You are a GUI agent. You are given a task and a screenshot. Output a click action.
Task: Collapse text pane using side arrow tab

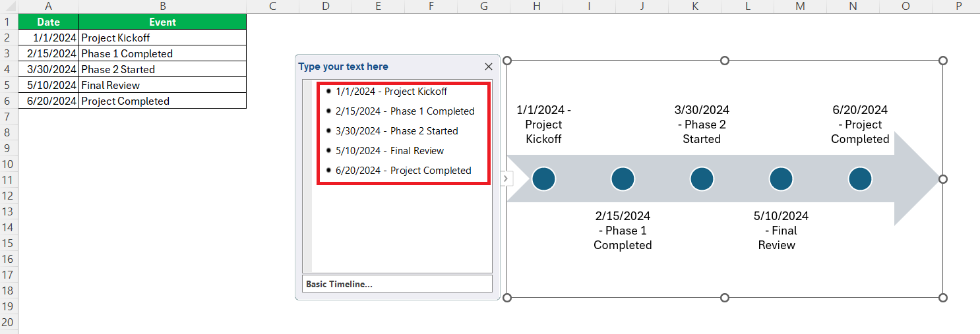click(506, 178)
